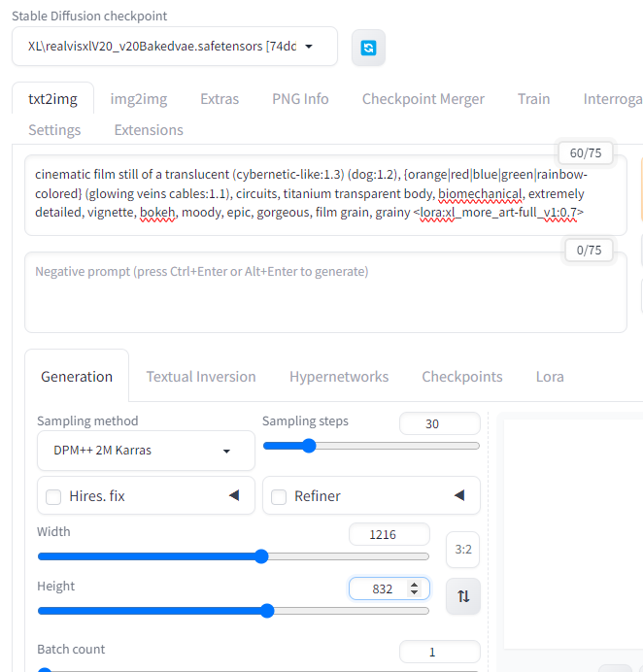Open the Stable Diffusion checkpoint dropdown

coord(175,47)
